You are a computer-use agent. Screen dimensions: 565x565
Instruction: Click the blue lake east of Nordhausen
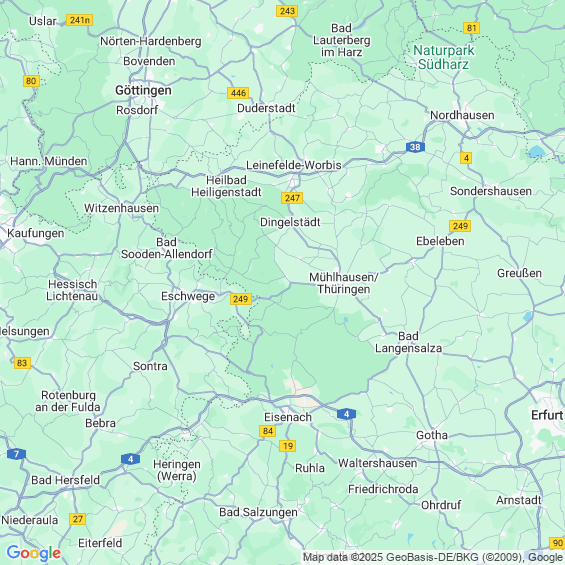click(537, 151)
